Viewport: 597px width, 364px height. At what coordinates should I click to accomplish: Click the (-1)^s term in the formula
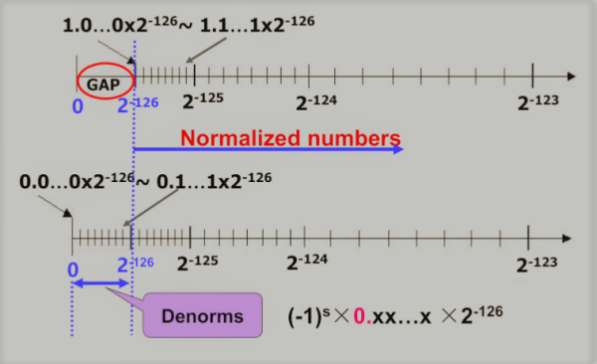point(308,316)
